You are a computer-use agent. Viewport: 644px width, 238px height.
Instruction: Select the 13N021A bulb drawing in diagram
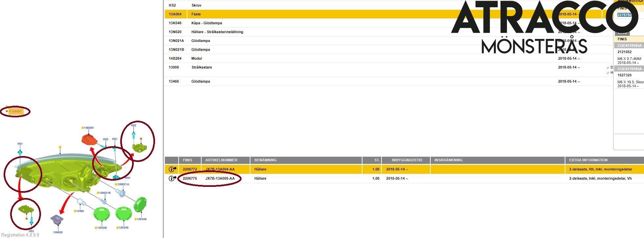click(121, 193)
